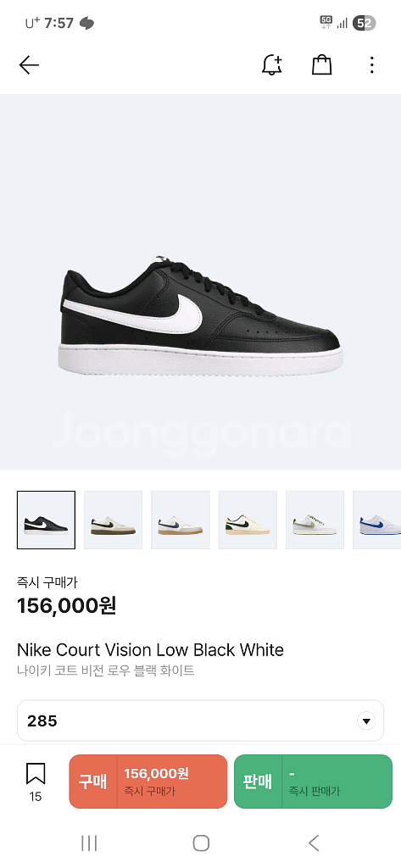The width and height of the screenshot is (401, 868).
Task: Select the blue swoosh white shoe thumbnail
Action: pyautogui.click(x=377, y=520)
